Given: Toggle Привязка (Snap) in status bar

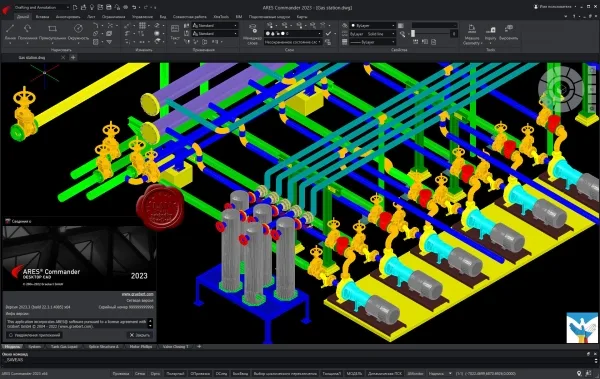Looking at the screenshot, I should point(121,373).
